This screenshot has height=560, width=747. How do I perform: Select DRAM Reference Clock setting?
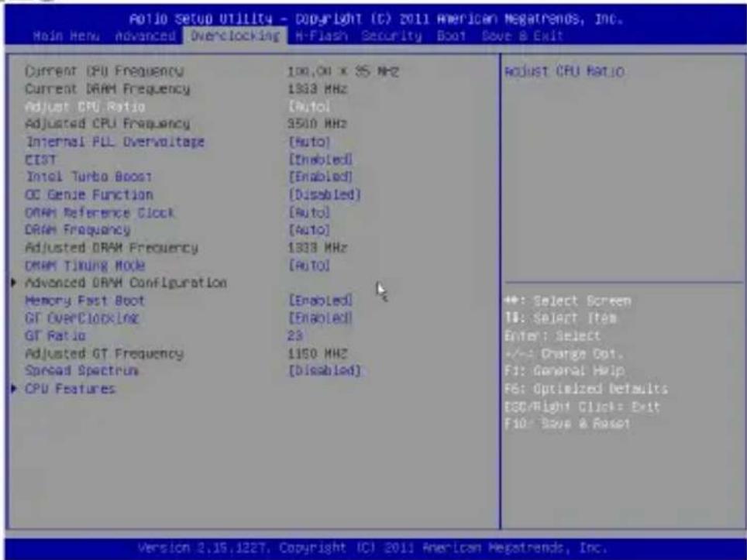(x=99, y=212)
